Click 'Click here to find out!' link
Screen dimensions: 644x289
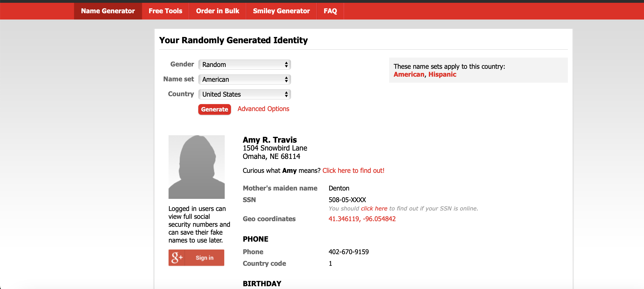pyautogui.click(x=353, y=171)
